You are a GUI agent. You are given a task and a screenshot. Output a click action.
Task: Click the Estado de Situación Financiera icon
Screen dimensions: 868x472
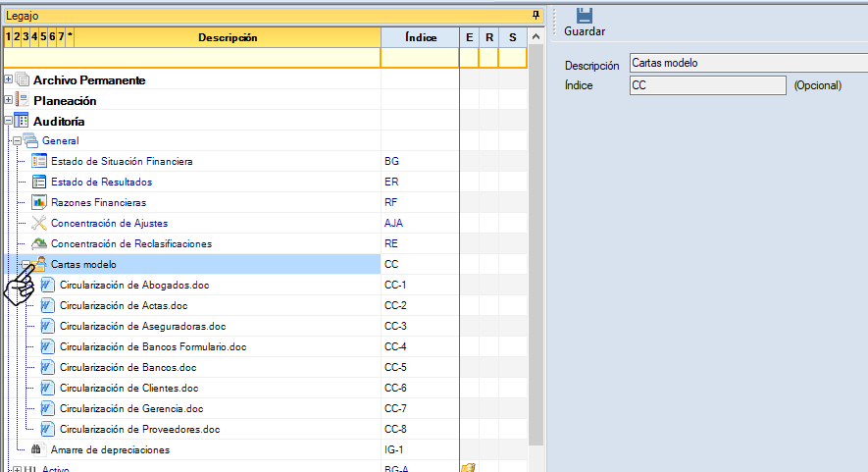[x=39, y=161]
